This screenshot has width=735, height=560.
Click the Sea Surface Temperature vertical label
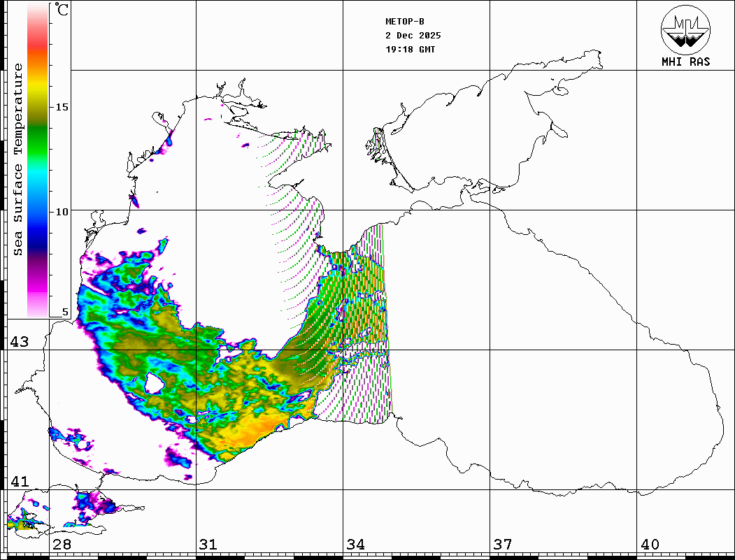click(19, 159)
